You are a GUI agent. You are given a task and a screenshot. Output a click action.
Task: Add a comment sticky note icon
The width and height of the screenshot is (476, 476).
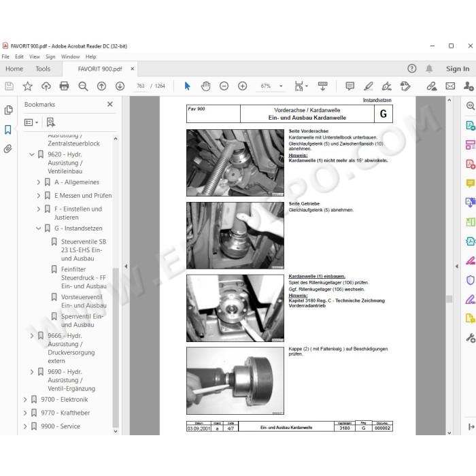pos(350,86)
